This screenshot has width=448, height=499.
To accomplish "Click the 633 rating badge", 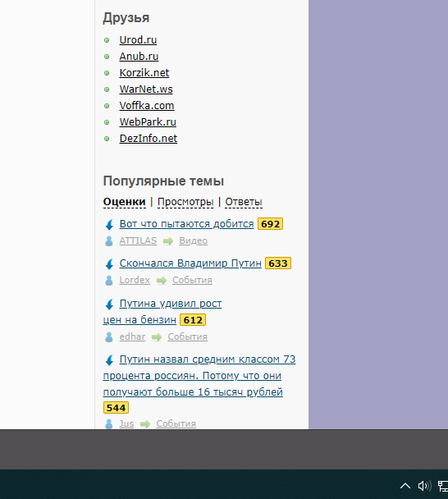I will tap(278, 263).
